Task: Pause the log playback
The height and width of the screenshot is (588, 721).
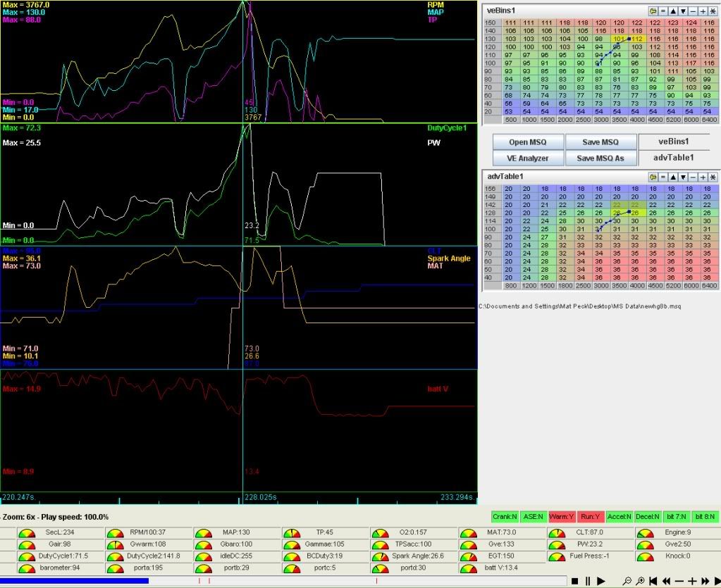Action: point(587,581)
